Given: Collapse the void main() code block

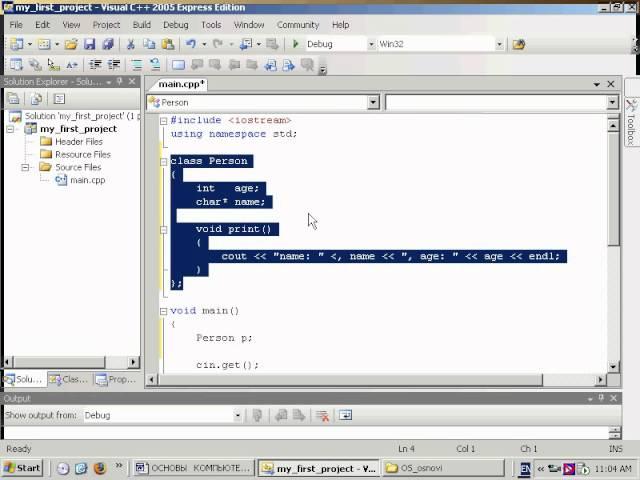Looking at the screenshot, I should click(x=164, y=311).
